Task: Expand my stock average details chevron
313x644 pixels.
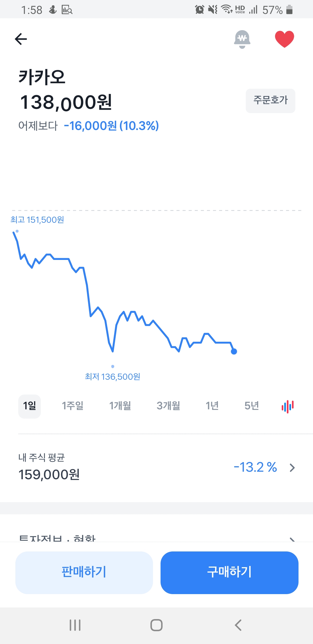Action: coord(292,468)
